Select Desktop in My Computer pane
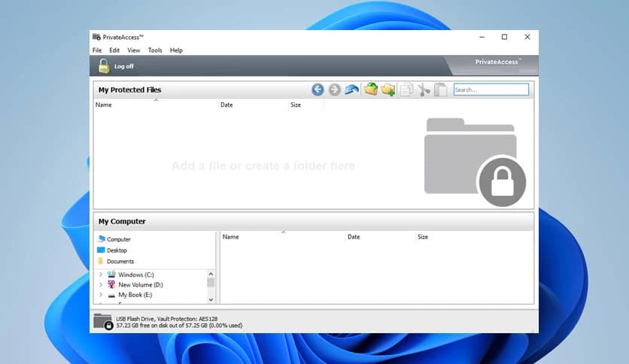 (117, 250)
